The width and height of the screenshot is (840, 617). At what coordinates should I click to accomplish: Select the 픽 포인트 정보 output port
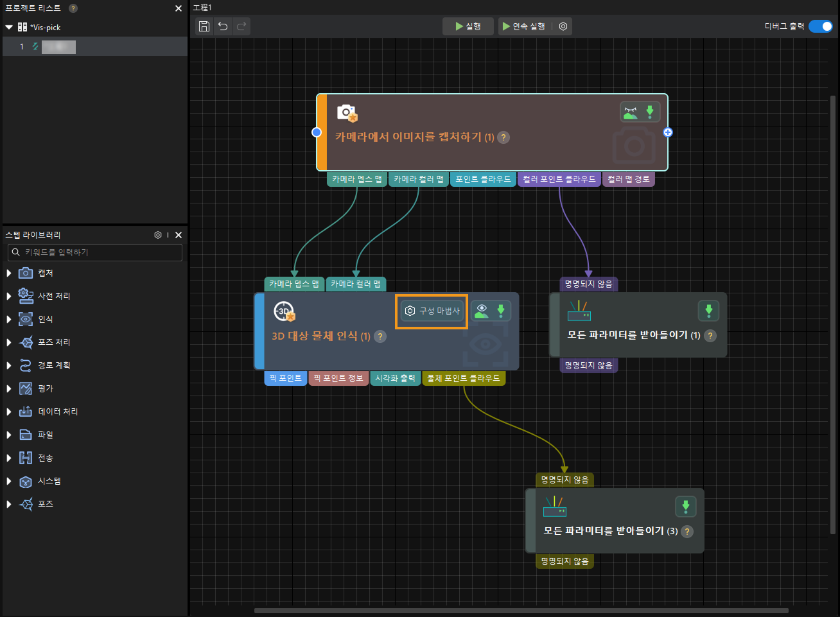338,378
